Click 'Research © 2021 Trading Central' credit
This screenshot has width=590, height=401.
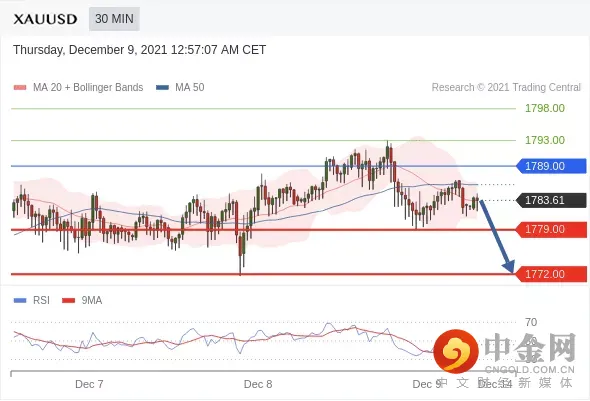[506, 87]
